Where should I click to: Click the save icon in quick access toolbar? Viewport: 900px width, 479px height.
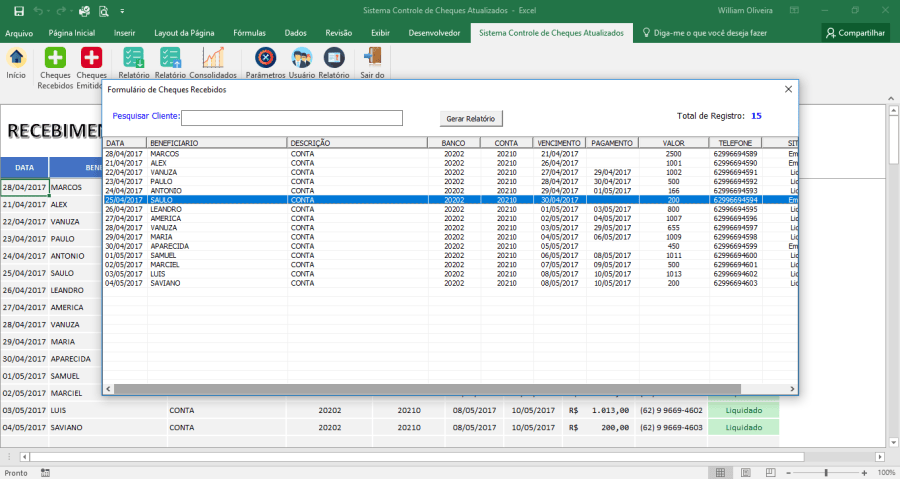[19, 11]
